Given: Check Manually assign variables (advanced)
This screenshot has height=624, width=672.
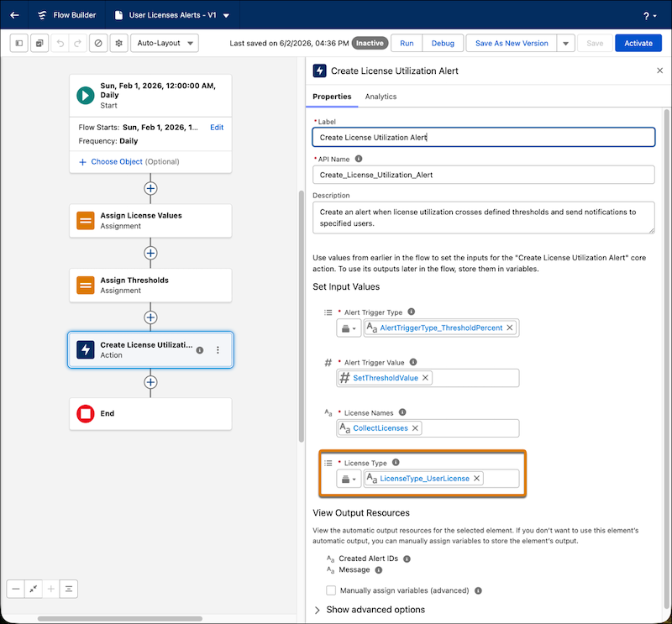Looking at the screenshot, I should click(331, 590).
